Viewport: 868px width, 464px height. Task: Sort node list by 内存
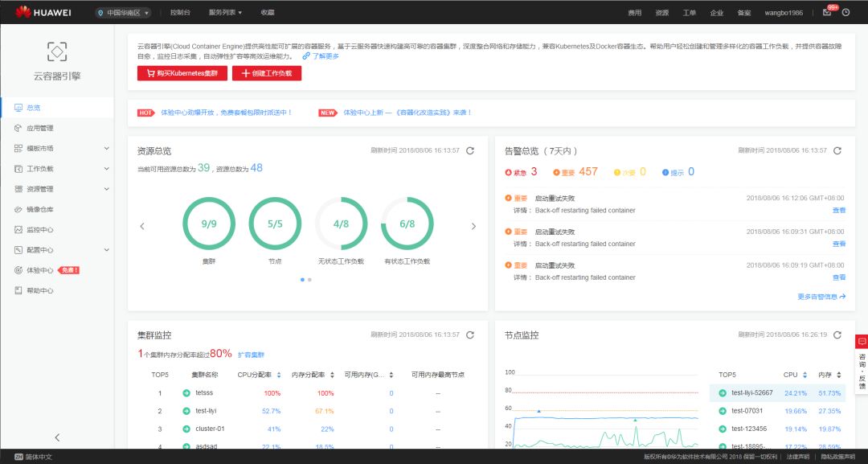838,375
